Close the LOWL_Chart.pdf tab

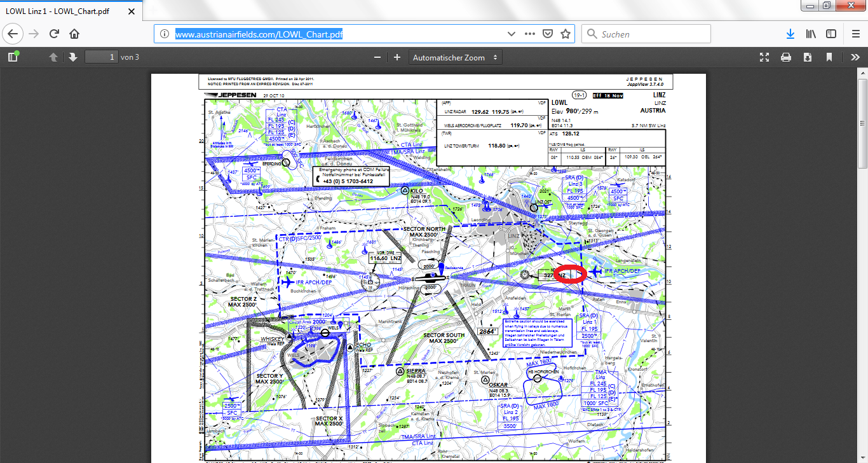click(130, 11)
